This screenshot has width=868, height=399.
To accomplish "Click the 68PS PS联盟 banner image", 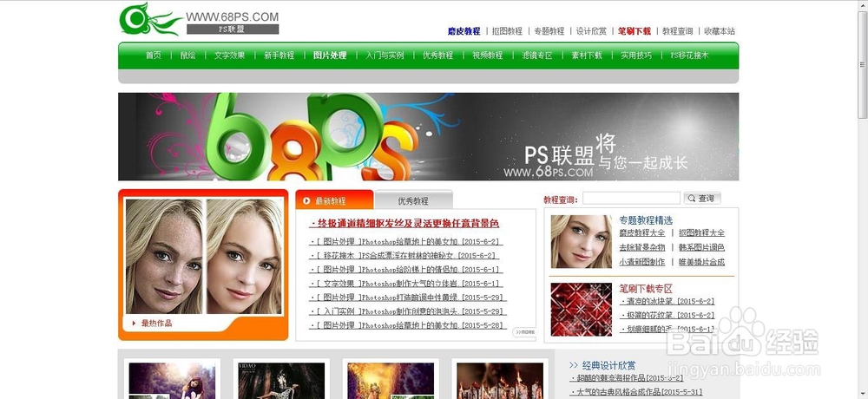I will 429,137.
